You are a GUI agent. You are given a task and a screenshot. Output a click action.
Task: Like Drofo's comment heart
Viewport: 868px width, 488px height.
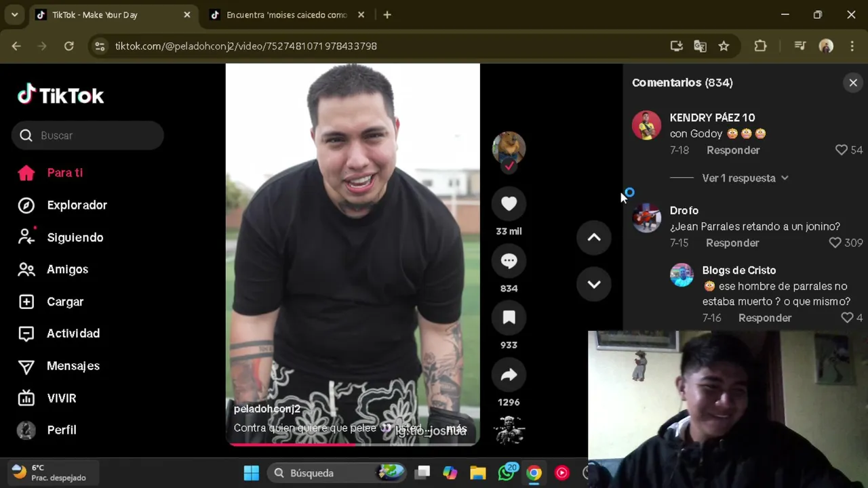pyautogui.click(x=835, y=243)
